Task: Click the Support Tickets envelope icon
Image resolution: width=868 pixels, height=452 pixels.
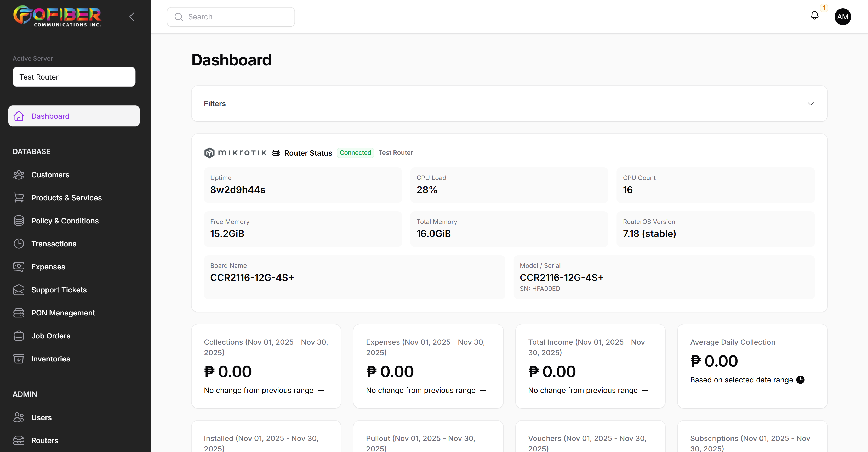Action: (19, 290)
